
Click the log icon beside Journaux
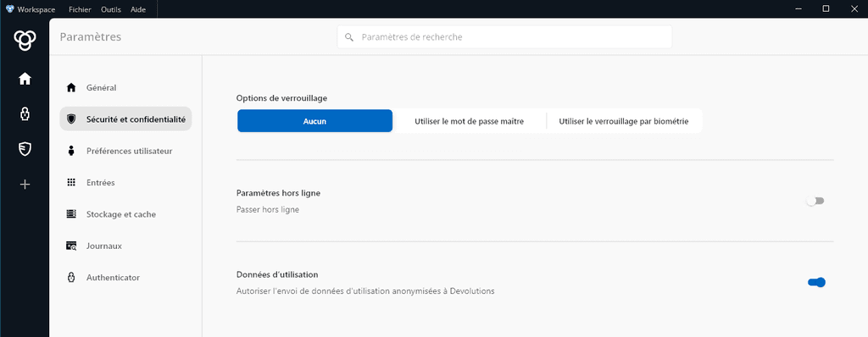(71, 246)
